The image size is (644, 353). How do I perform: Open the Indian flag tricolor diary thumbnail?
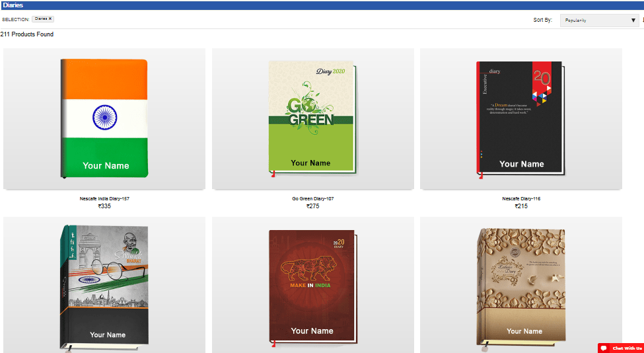[104, 118]
